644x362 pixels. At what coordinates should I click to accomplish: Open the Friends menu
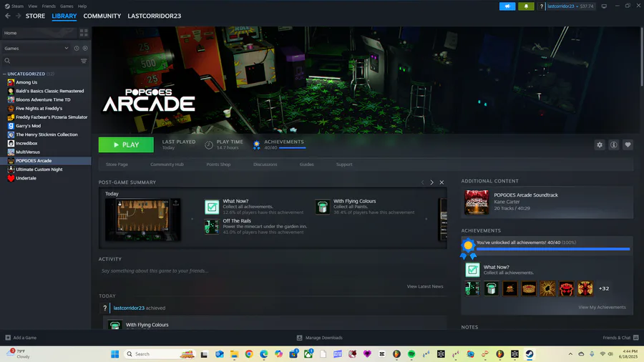pyautogui.click(x=49, y=6)
